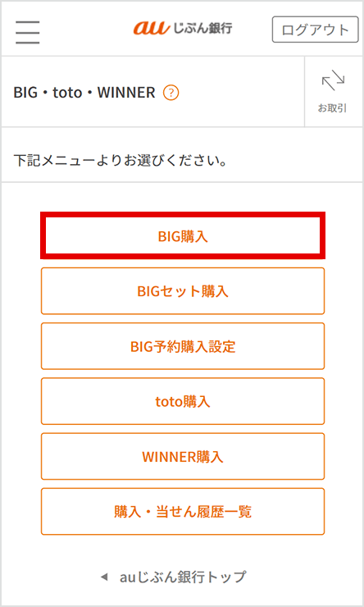
Task: Choose BIG予約購入設定
Action: (x=183, y=346)
